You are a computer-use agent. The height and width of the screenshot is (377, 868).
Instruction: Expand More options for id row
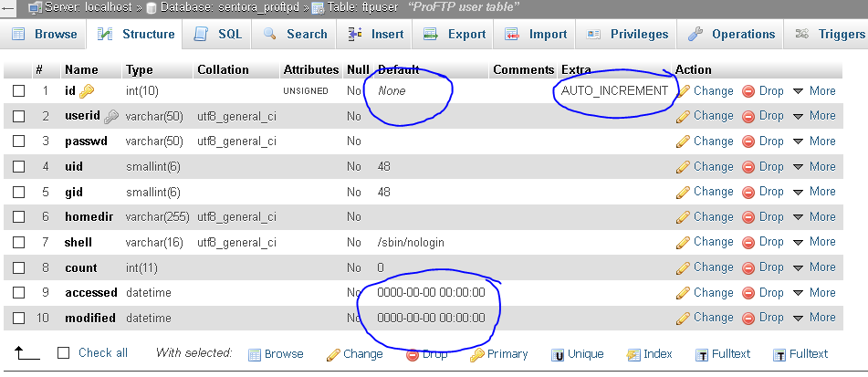[814, 90]
